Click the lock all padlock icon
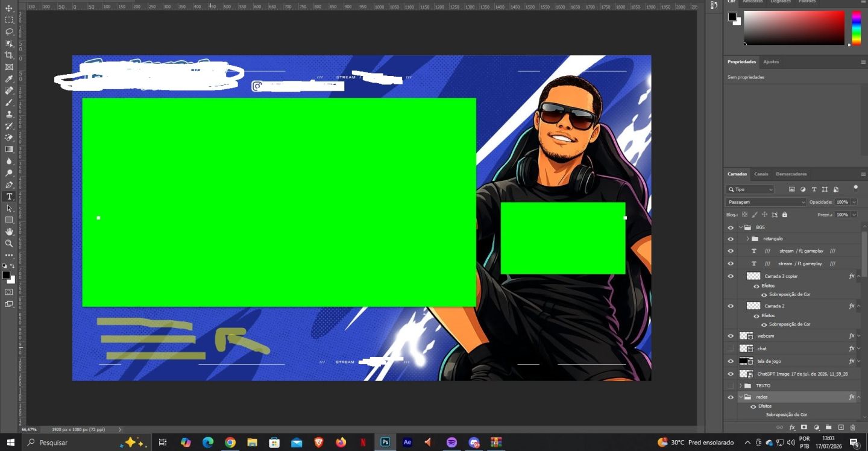The height and width of the screenshot is (451, 868). tap(784, 214)
